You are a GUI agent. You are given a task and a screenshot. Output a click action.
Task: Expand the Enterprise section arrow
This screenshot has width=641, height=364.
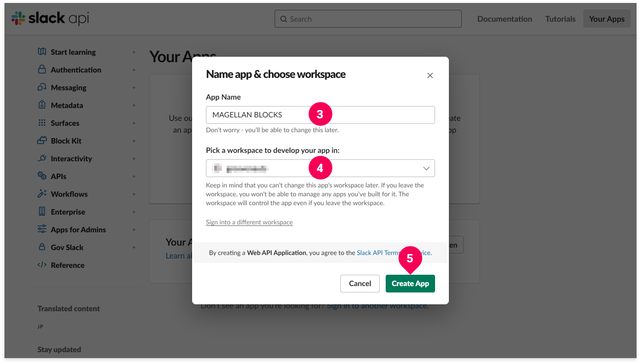134,212
